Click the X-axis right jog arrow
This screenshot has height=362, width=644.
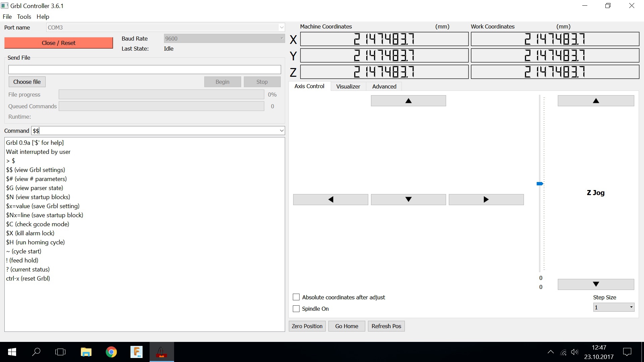pos(486,199)
